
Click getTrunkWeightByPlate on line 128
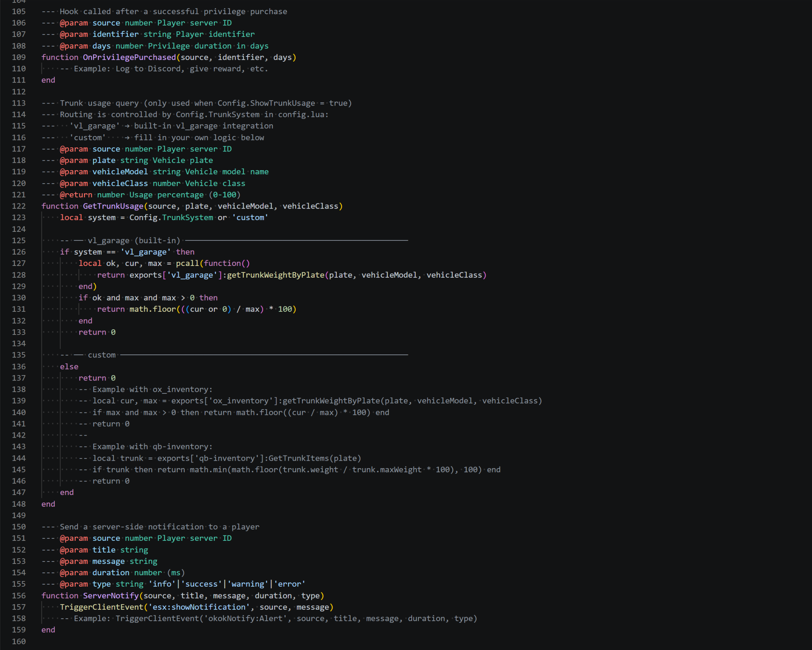[x=275, y=275]
